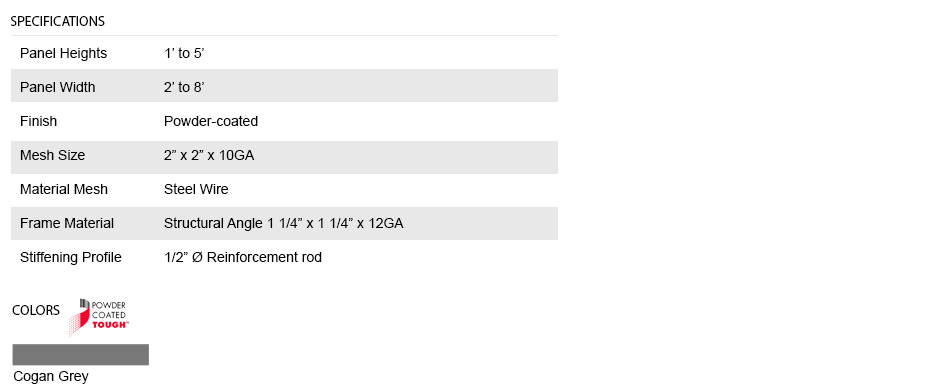This screenshot has width=950, height=385.
Task: Click the 2" x 2" x 10GA value
Action: (209, 155)
